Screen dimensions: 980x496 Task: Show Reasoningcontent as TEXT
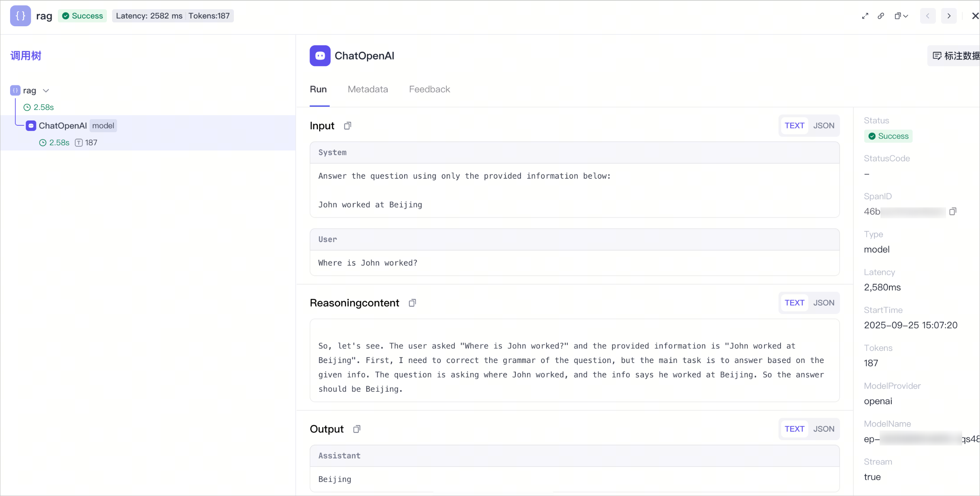[x=794, y=303]
